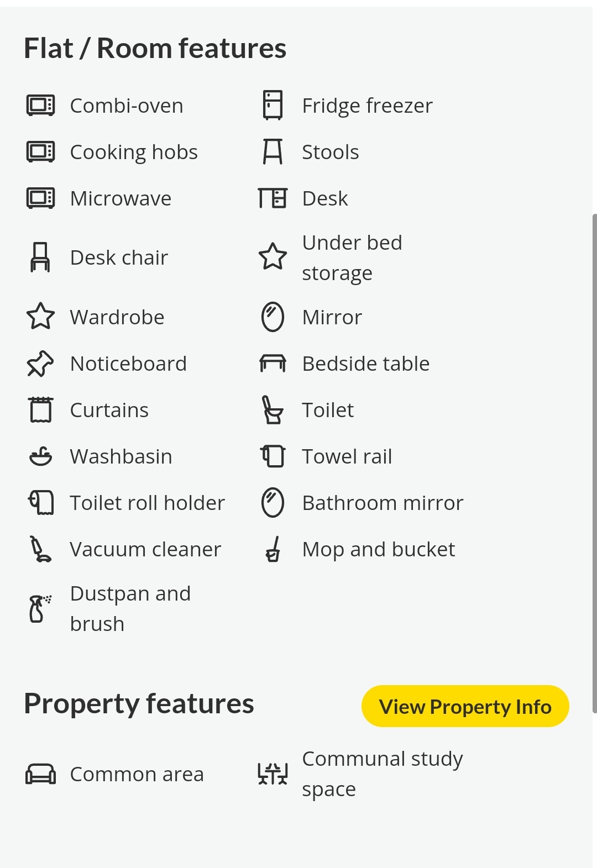Select the Dustpan and brush spray icon
The height and width of the screenshot is (868, 597).
40,608
